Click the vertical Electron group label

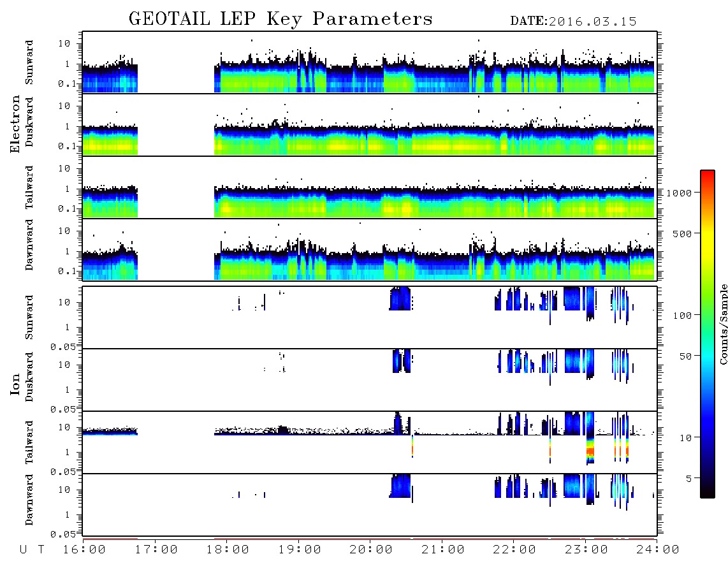pyautogui.click(x=15, y=124)
